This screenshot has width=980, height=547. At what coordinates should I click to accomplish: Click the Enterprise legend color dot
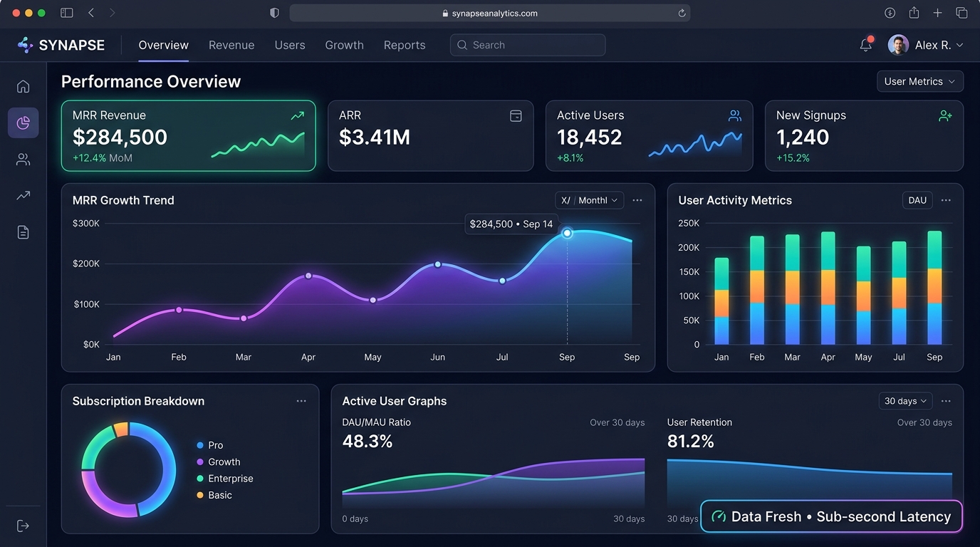[x=200, y=479]
